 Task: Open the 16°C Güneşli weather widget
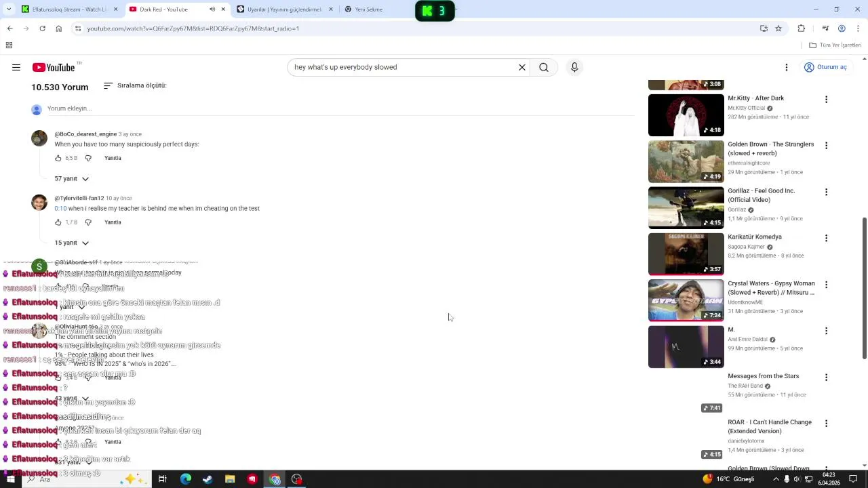pos(729,479)
